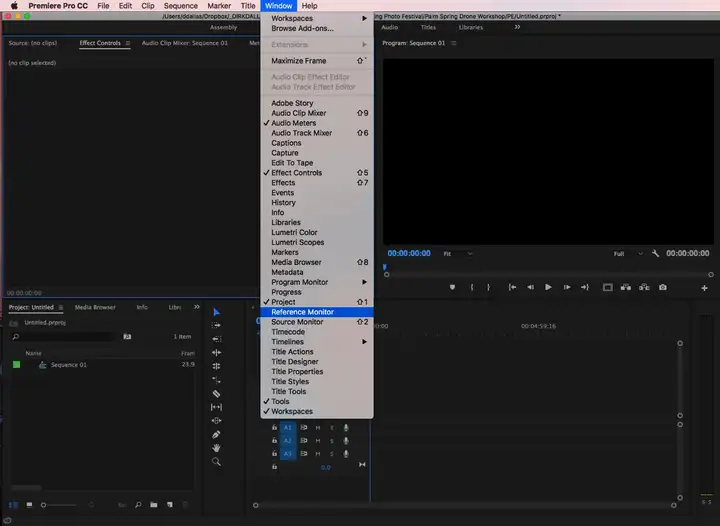Select the Slide tool

(216, 420)
